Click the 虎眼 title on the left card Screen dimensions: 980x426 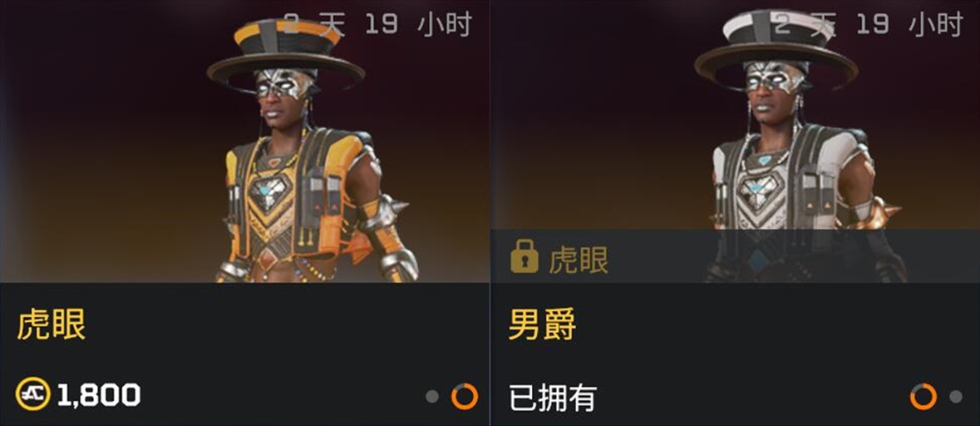[x=51, y=324]
